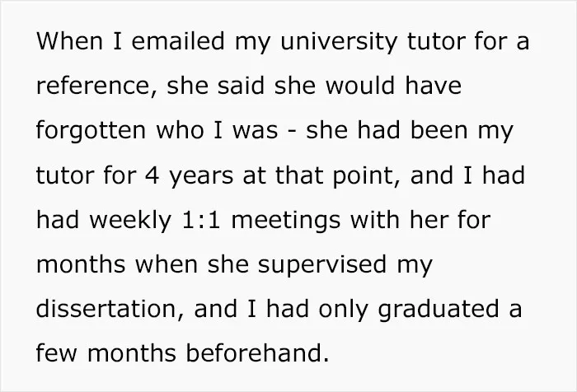Click the word "graduated"
This screenshot has height=392, width=577.
(x=439, y=310)
